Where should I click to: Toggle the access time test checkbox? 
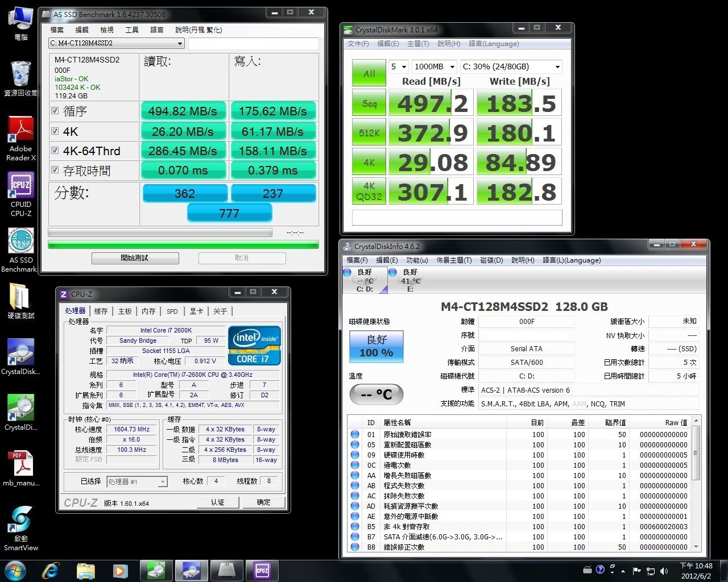[55, 170]
